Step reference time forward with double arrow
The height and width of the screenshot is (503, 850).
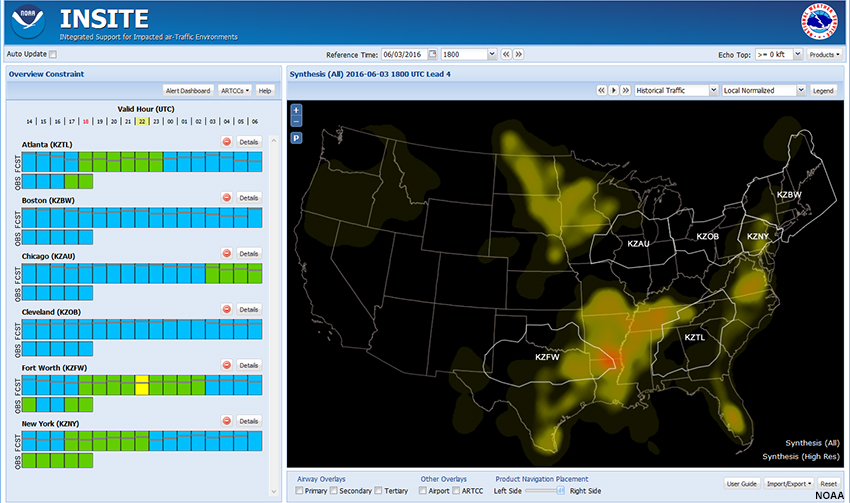coord(518,54)
